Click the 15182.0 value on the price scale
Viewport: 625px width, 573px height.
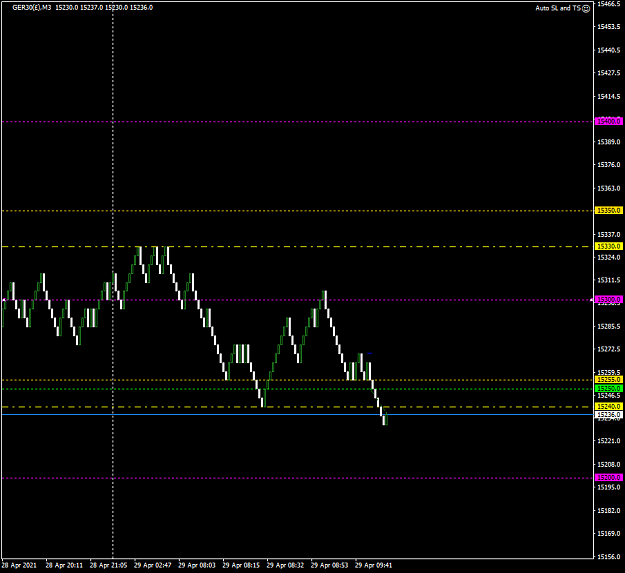(x=608, y=510)
